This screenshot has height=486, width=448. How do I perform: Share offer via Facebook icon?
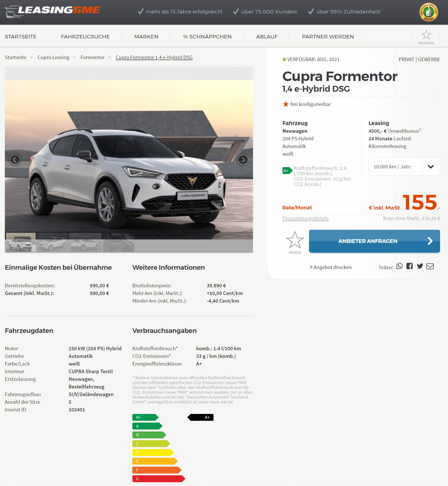point(410,266)
